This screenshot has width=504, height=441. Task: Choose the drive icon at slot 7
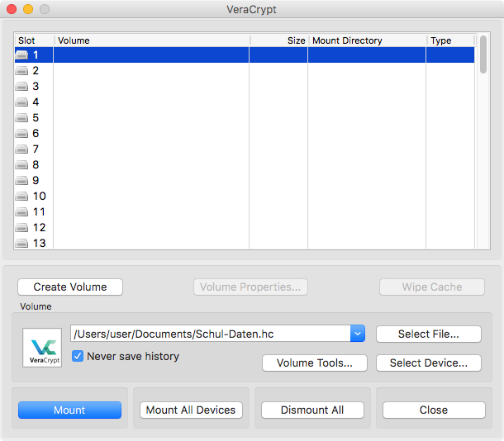21,149
